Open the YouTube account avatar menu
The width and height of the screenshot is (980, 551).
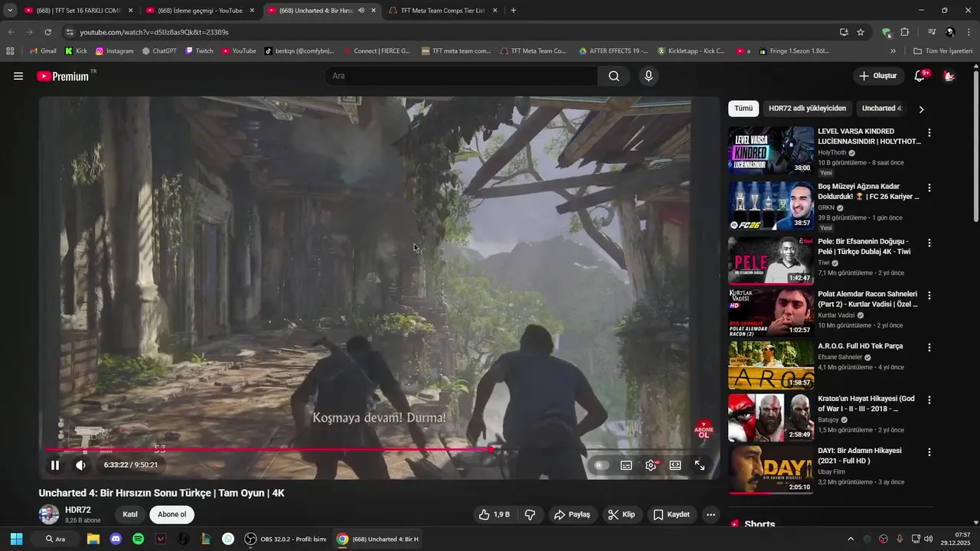pyautogui.click(x=949, y=76)
